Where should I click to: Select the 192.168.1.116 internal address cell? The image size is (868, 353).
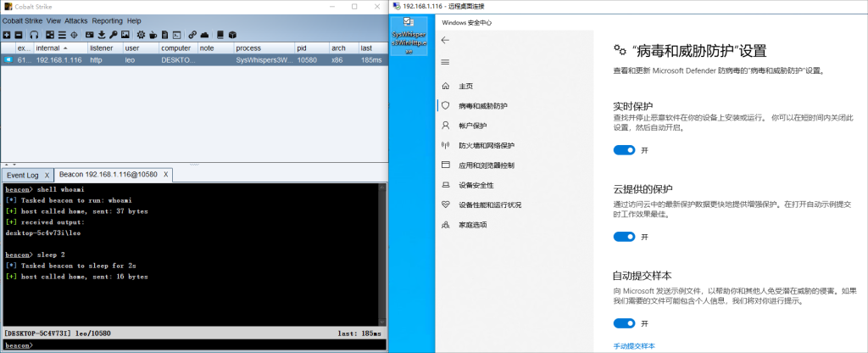pyautogui.click(x=59, y=60)
